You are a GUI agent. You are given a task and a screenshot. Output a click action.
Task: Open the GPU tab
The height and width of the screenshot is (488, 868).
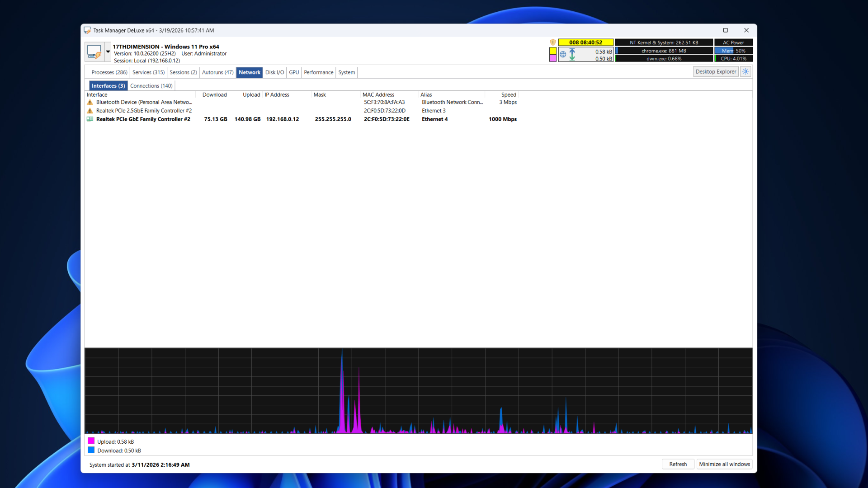pos(294,72)
